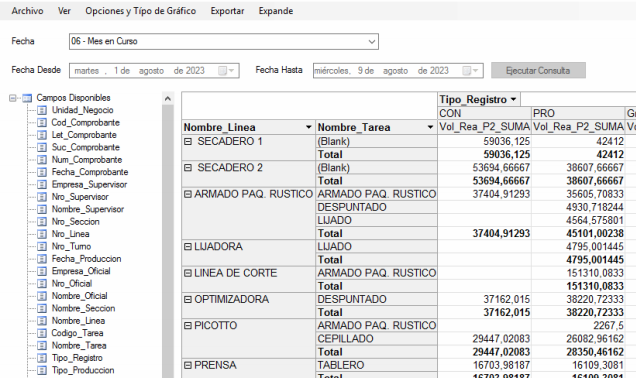The image size is (636, 378).
Task: Open the Fecha Desde calendar dropdown
Action: tap(231, 71)
